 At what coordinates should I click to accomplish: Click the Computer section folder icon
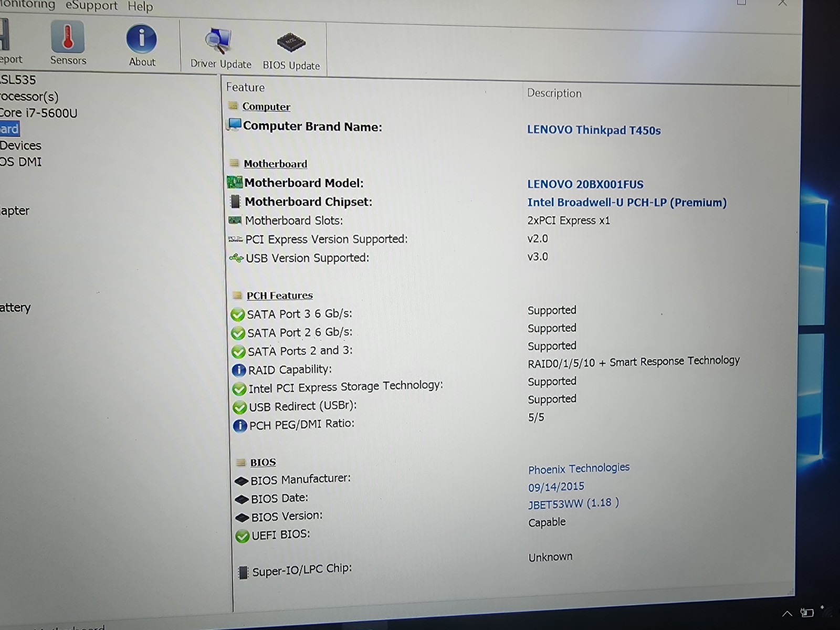pyautogui.click(x=233, y=106)
